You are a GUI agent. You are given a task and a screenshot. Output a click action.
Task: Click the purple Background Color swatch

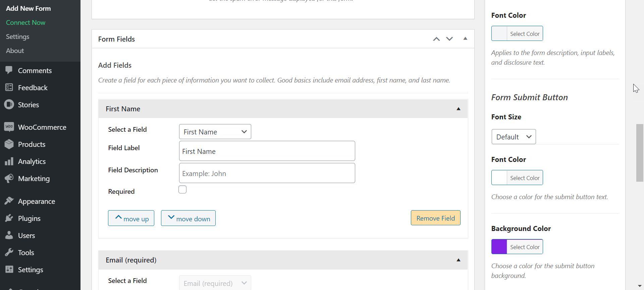pyautogui.click(x=499, y=247)
